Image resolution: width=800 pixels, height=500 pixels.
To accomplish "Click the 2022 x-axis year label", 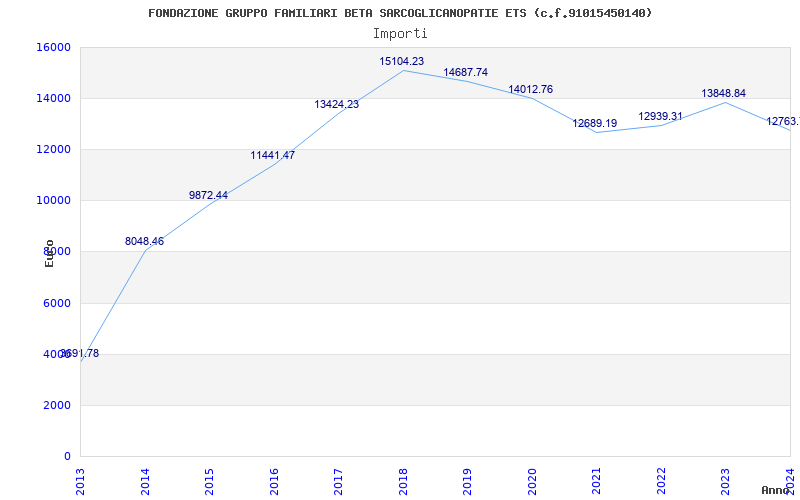I will (662, 482).
